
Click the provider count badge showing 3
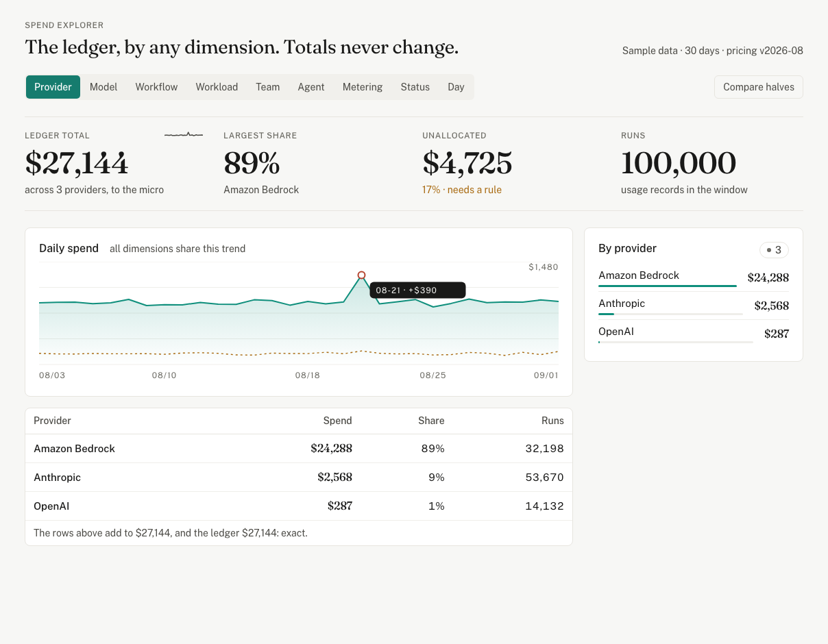click(x=774, y=250)
